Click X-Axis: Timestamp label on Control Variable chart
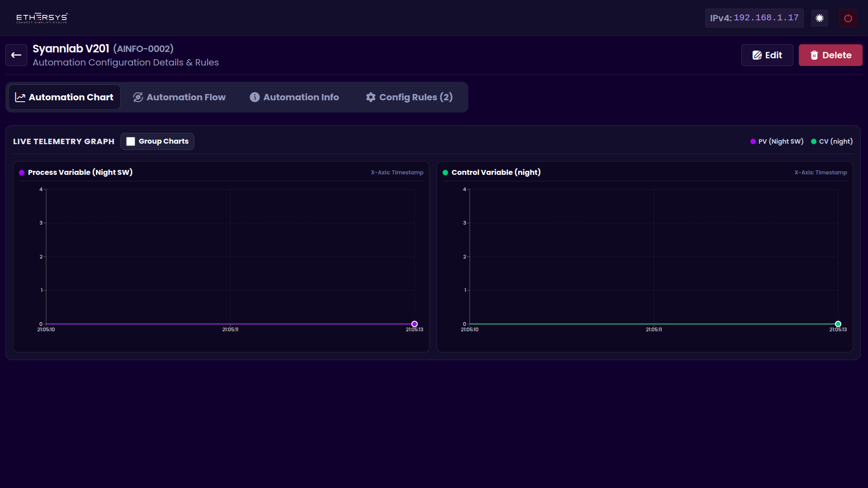Viewport: 868px width, 488px height. [x=821, y=173]
